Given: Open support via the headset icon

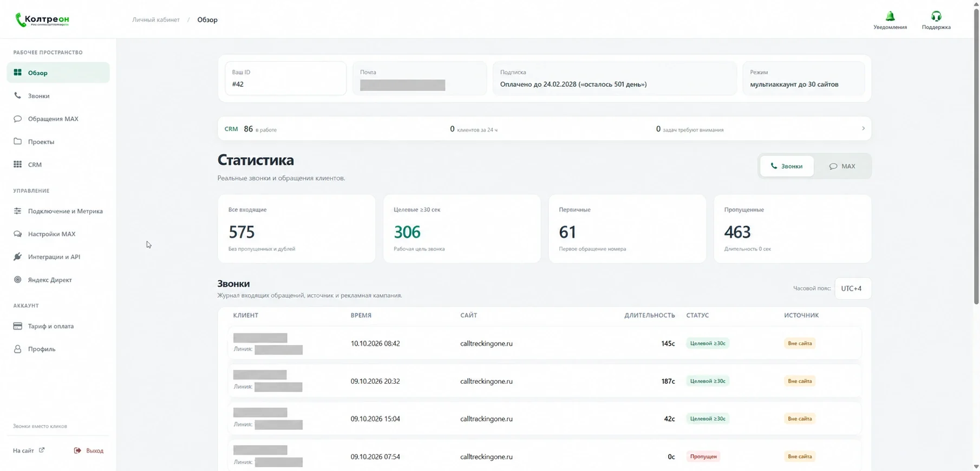Looking at the screenshot, I should (x=936, y=16).
